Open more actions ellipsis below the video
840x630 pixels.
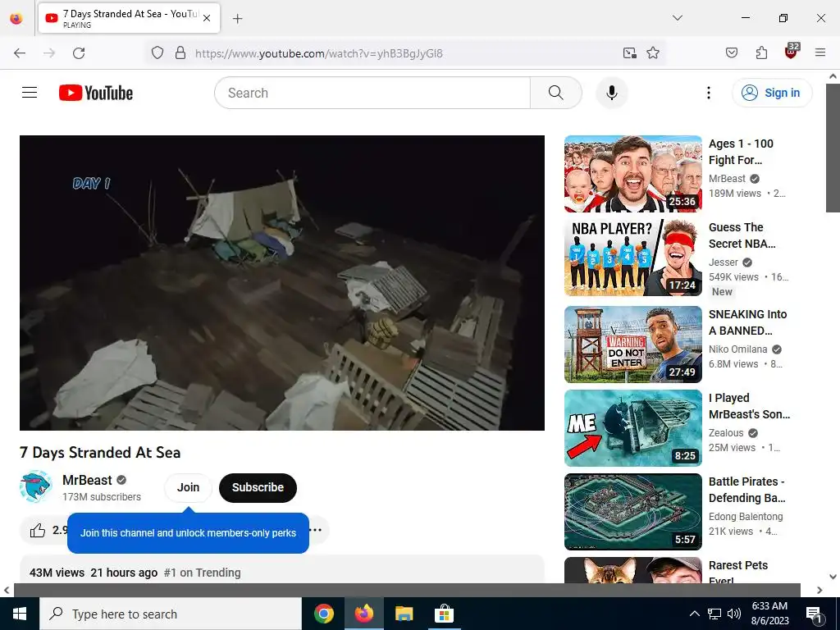point(317,530)
